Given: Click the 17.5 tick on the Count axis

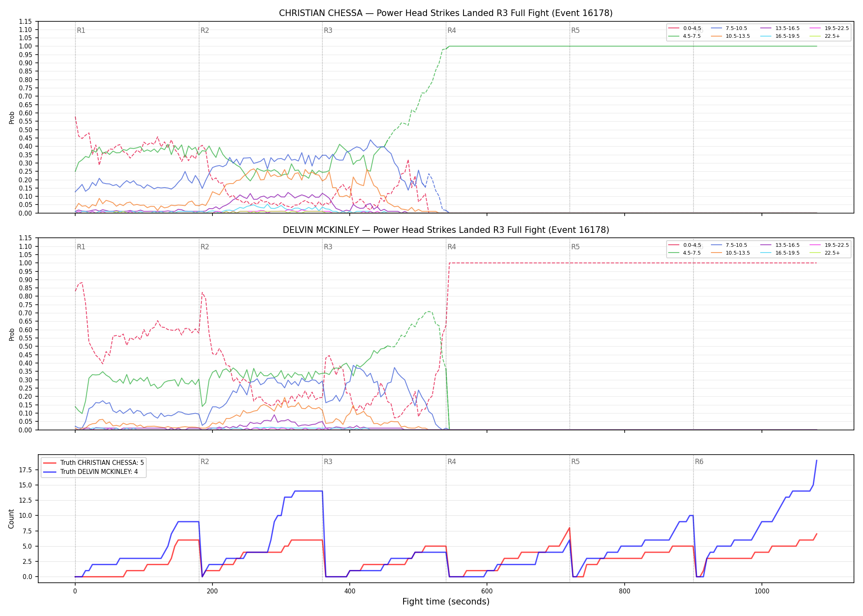Looking at the screenshot, I should (25, 470).
